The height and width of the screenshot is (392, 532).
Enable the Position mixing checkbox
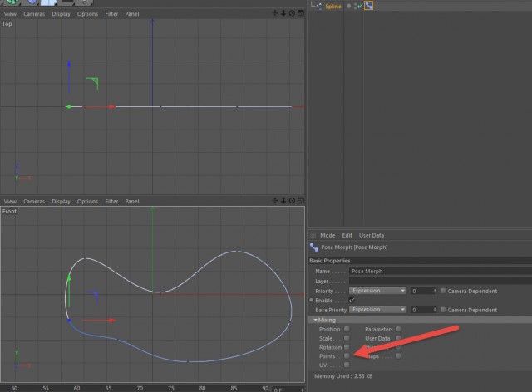347,329
